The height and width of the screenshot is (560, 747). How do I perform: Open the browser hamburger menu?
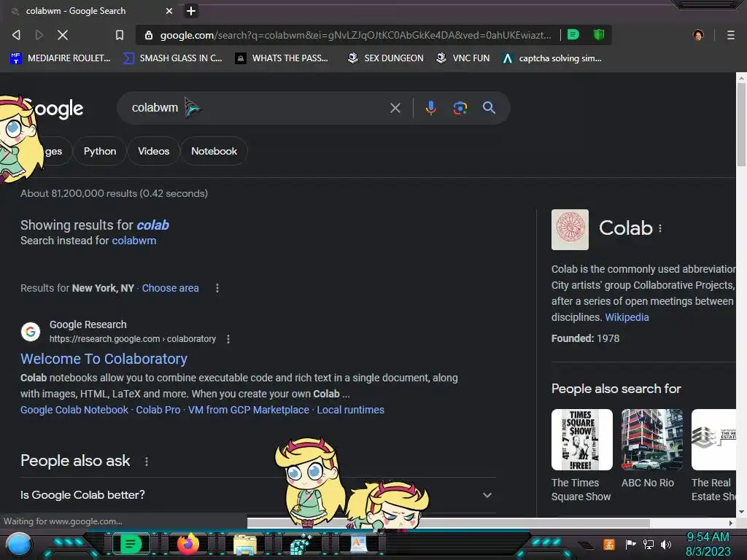pyautogui.click(x=731, y=35)
